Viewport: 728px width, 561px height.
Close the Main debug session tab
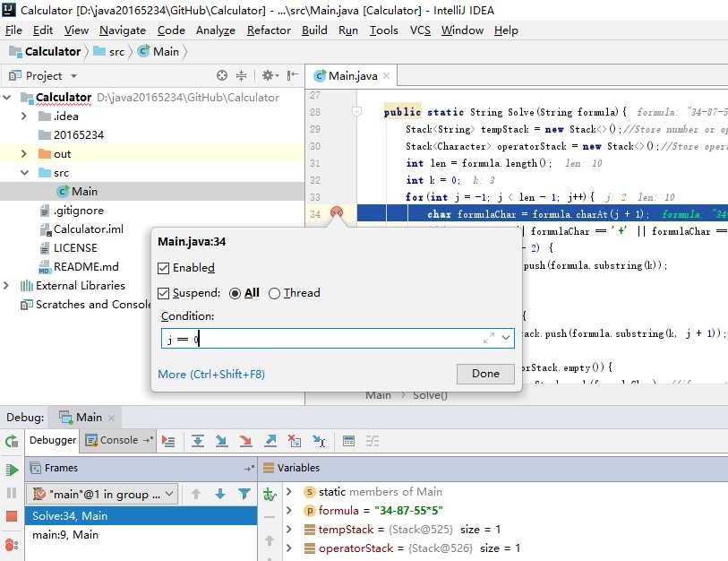(x=111, y=418)
